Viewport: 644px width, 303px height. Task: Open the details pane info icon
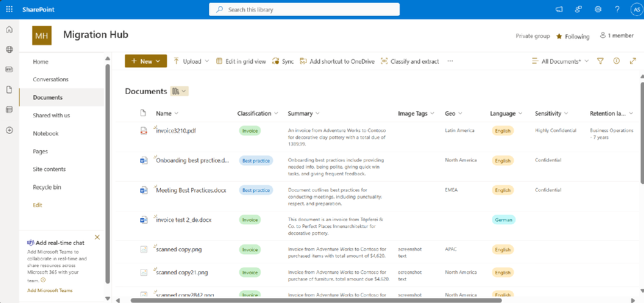pos(616,61)
